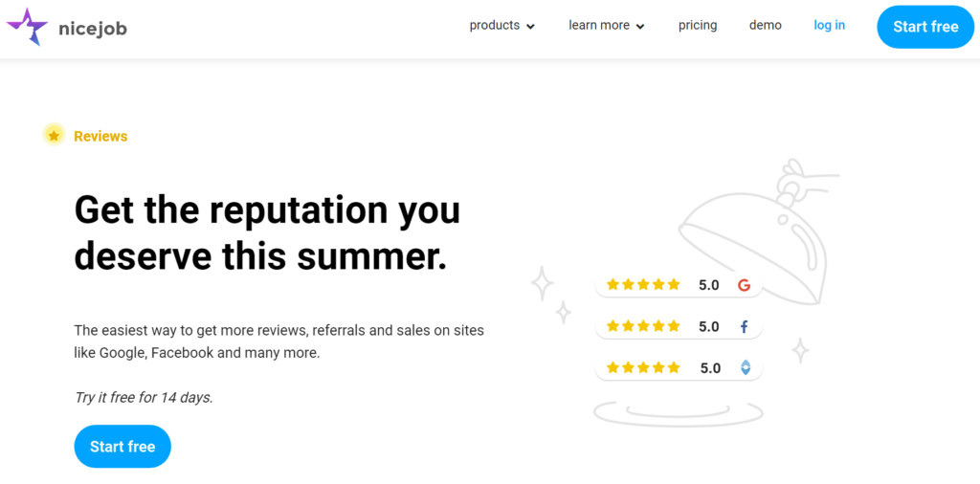This screenshot has height=484, width=980.
Task: Click the five stars in Google rating row
Action: pyautogui.click(x=643, y=285)
